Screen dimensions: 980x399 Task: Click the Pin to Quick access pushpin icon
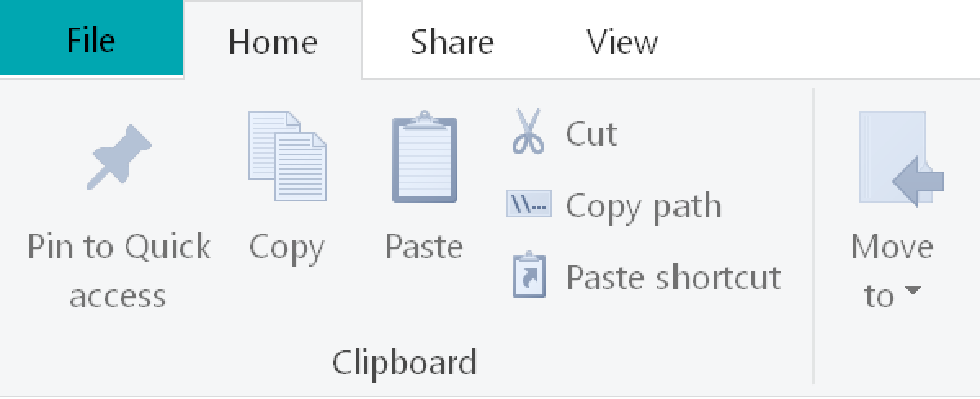(119, 157)
